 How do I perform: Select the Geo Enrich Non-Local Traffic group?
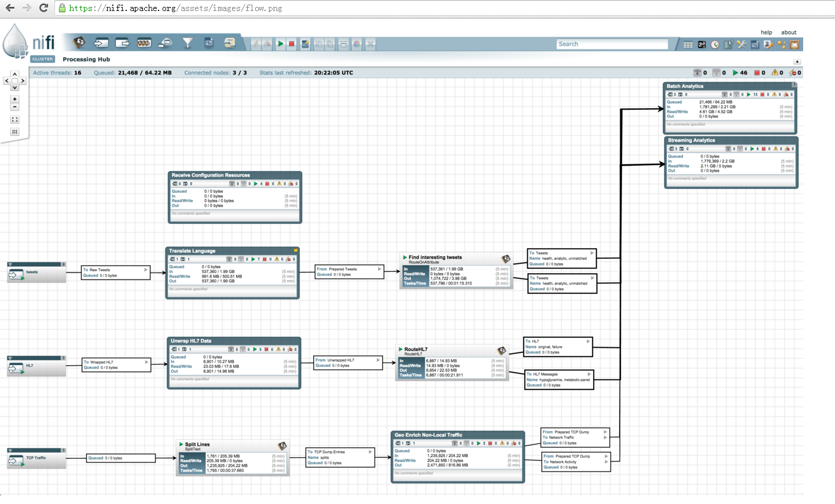(458, 457)
